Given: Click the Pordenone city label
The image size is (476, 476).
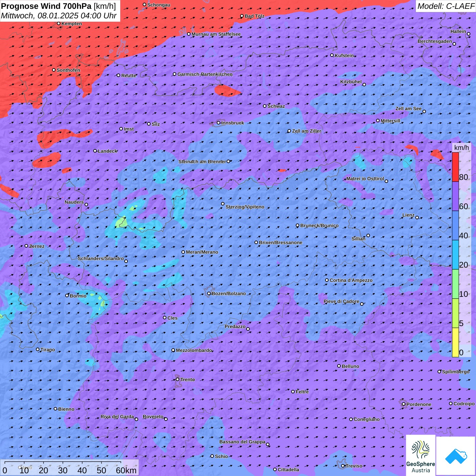Looking at the screenshot, I should point(419,404).
